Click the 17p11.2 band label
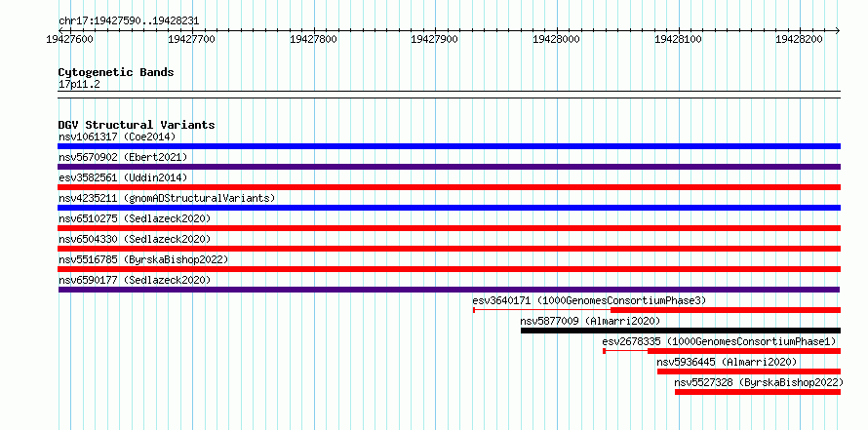This screenshot has width=868, height=430. click(79, 85)
